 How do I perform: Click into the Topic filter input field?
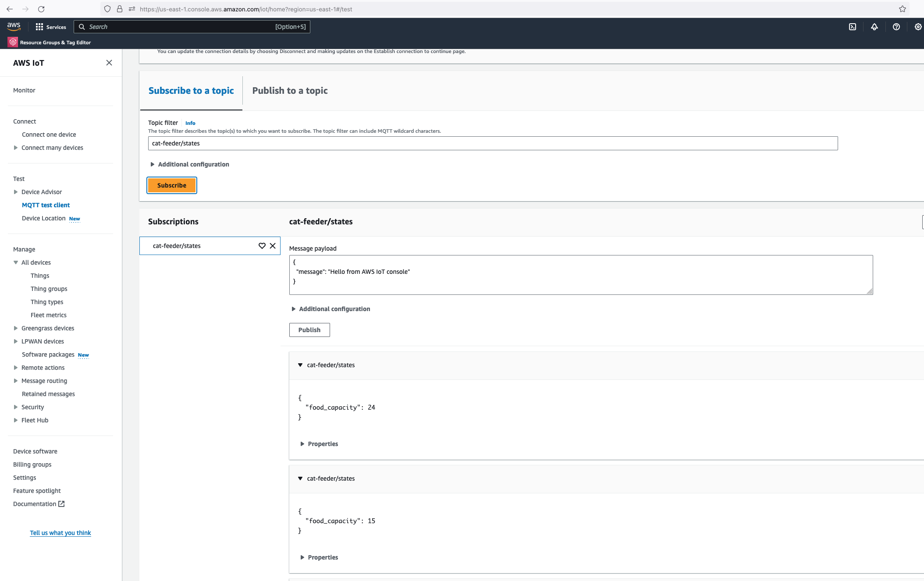493,143
